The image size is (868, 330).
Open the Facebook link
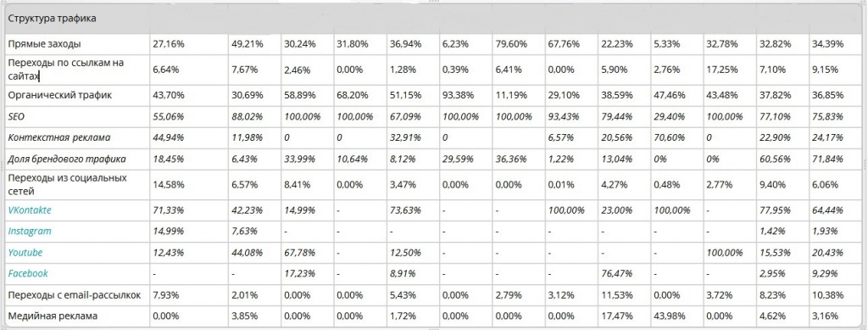[x=28, y=273]
